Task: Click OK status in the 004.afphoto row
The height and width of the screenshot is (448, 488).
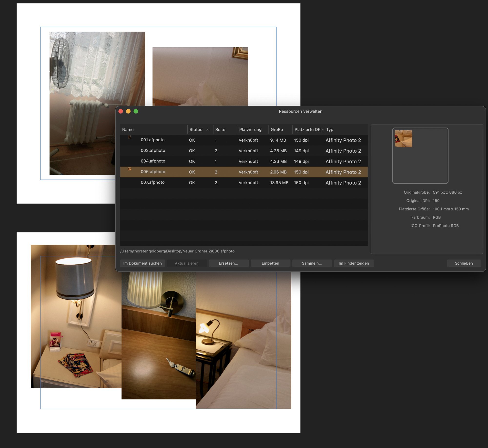Action: tap(192, 161)
